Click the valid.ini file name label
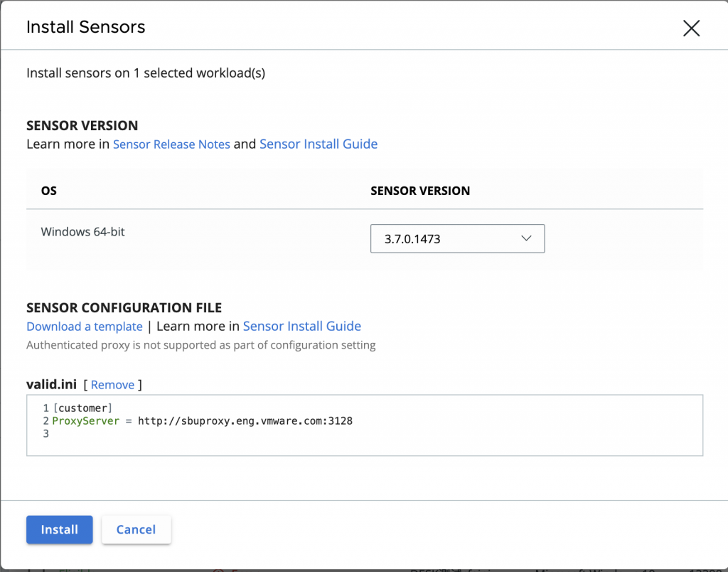This screenshot has height=572, width=728. (51, 385)
